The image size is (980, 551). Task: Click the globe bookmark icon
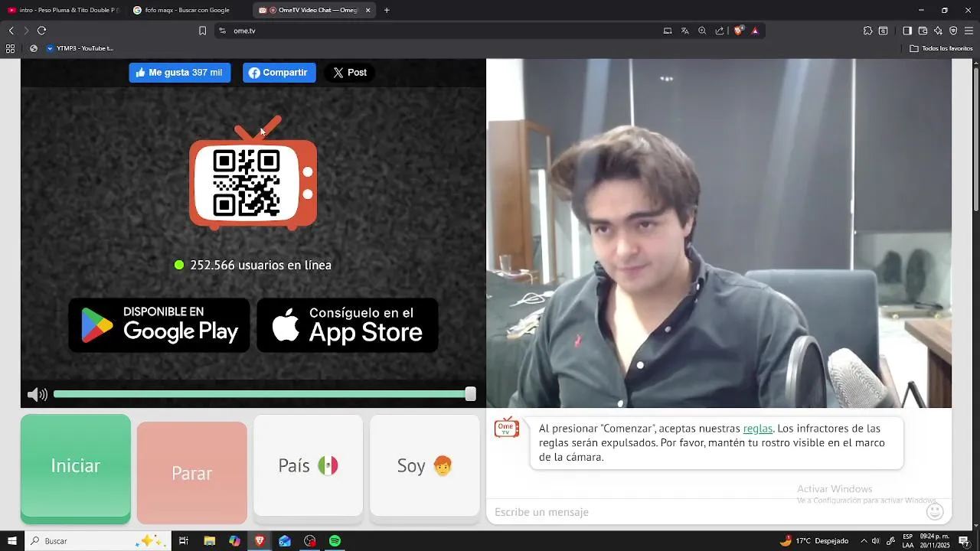(x=34, y=48)
